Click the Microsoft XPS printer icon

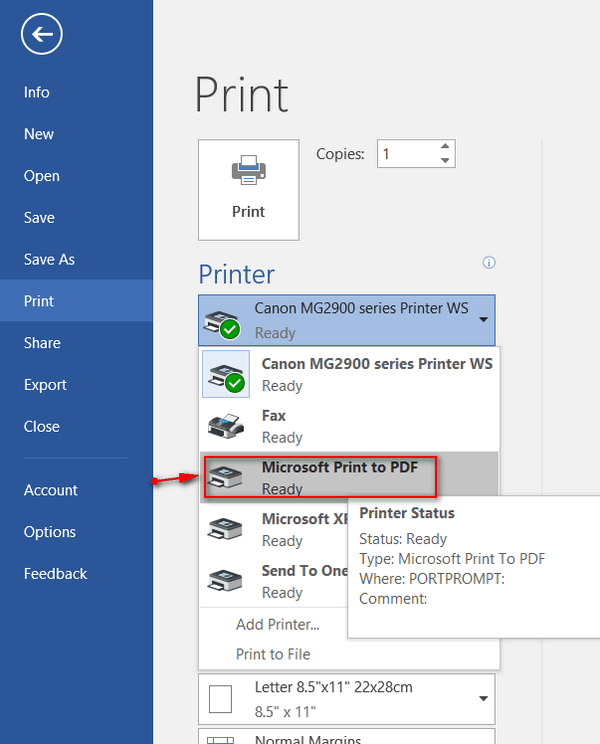tap(225, 529)
